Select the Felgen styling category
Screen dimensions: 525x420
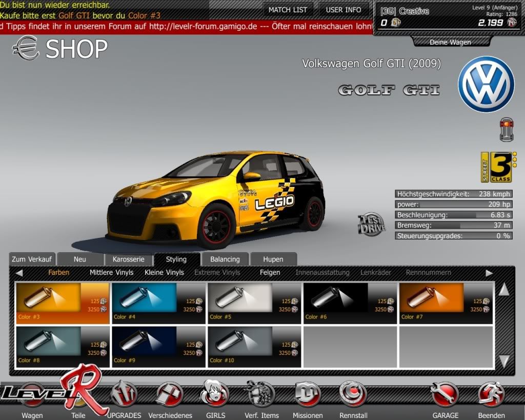[270, 272]
